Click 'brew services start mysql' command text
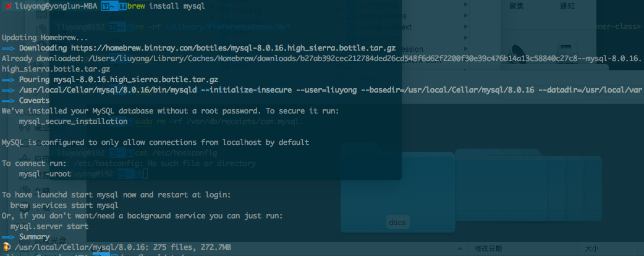Viewport: 644px width, 256px height. (x=64, y=205)
